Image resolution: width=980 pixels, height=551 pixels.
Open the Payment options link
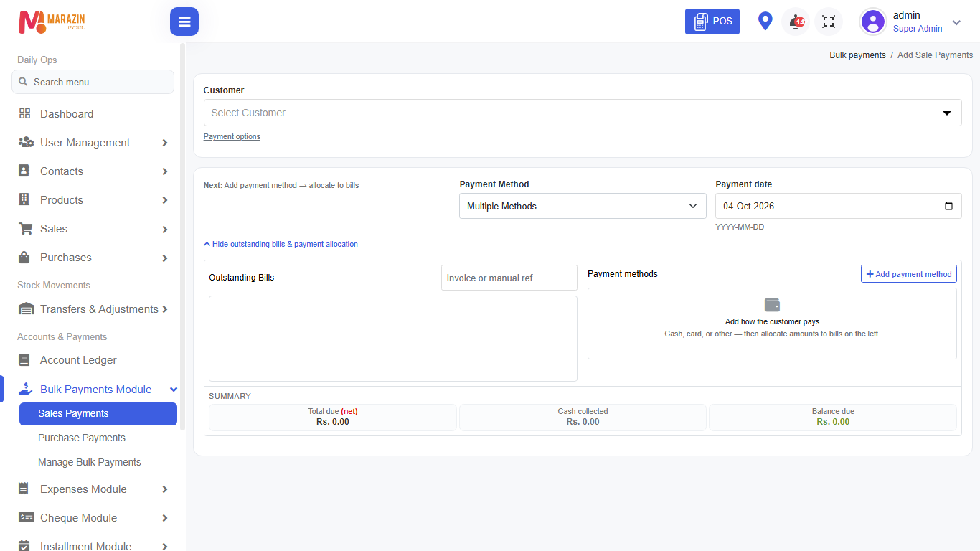(232, 136)
